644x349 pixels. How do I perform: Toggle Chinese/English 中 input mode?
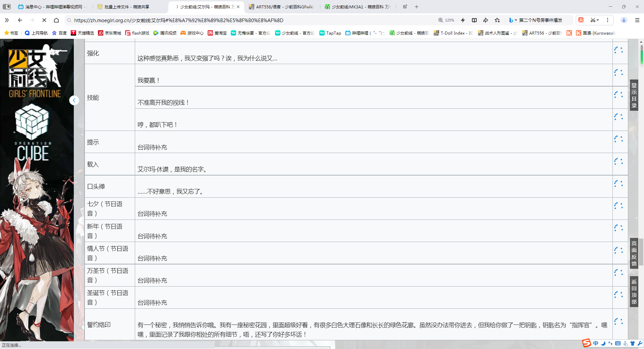tap(596, 343)
